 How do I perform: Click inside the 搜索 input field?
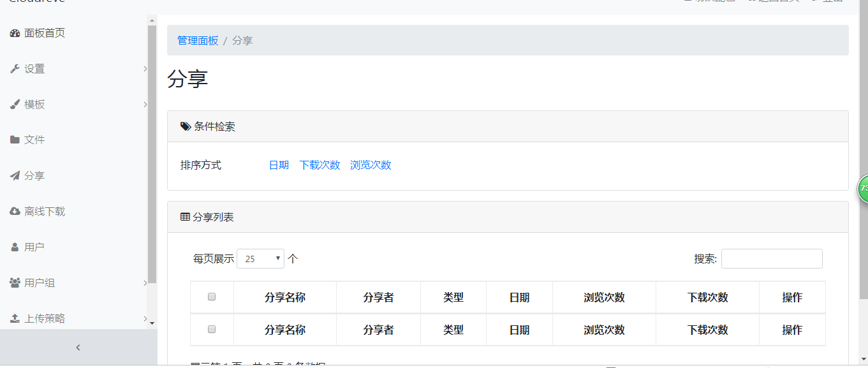(772, 258)
